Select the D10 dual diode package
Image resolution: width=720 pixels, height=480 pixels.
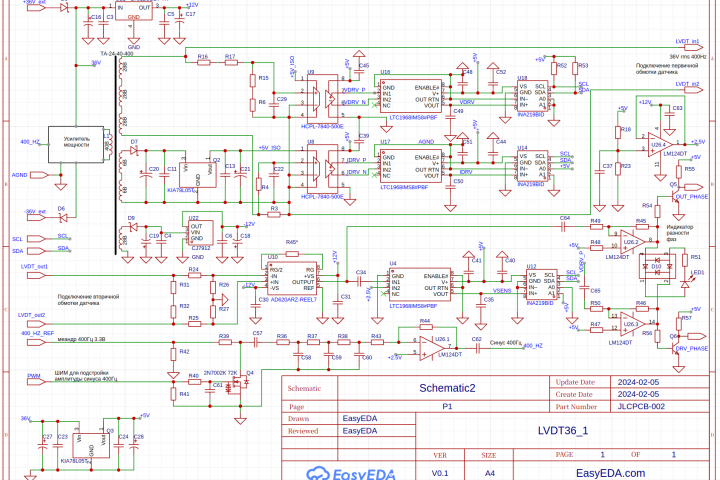tap(657, 266)
